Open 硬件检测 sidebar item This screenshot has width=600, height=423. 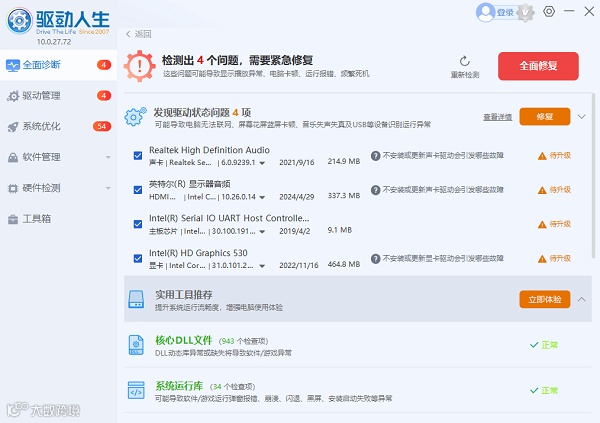point(58,188)
